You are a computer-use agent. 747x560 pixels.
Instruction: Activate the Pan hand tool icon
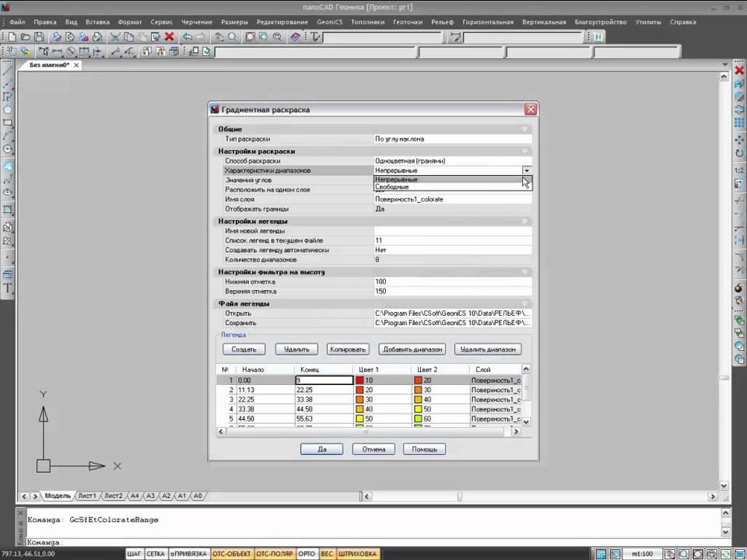pos(219,37)
